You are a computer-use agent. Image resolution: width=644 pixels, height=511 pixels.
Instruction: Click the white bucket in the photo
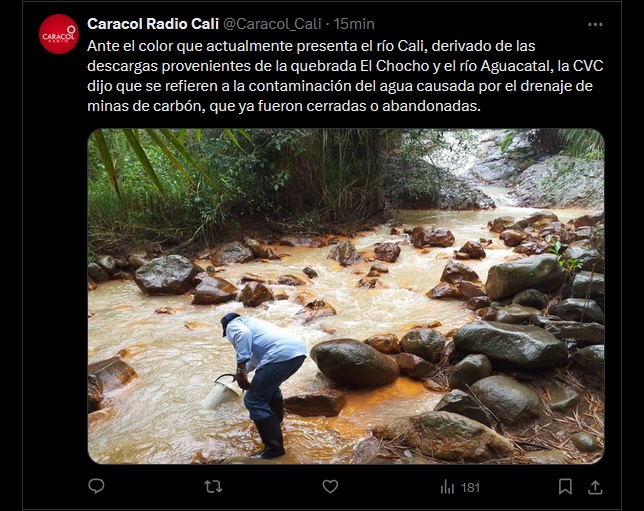tap(221, 395)
